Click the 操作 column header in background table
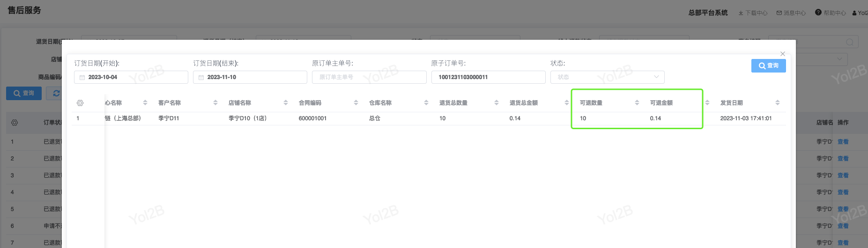Image resolution: width=868 pixels, height=248 pixels. [x=843, y=123]
